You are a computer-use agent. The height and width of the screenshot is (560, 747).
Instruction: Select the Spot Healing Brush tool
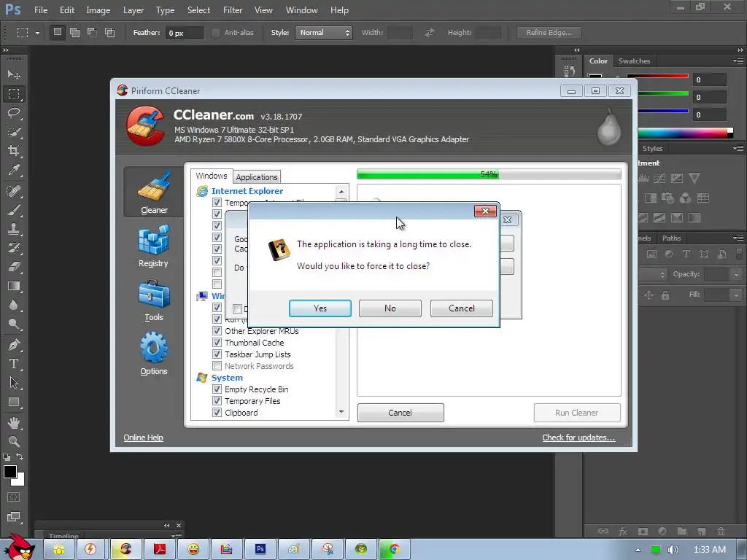[14, 191]
